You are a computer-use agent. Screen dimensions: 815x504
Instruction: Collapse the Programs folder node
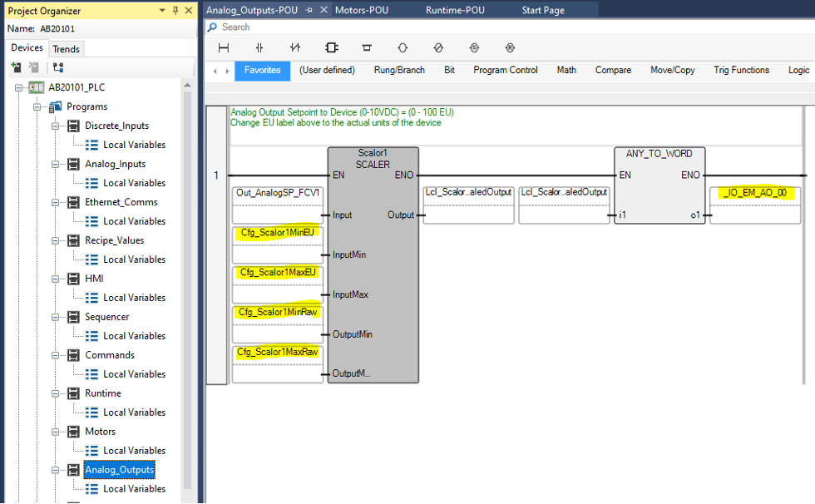(x=37, y=107)
